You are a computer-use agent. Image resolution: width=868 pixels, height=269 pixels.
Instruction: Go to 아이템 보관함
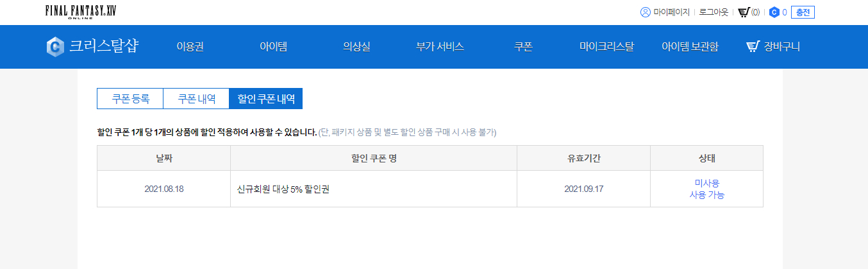[x=690, y=47]
